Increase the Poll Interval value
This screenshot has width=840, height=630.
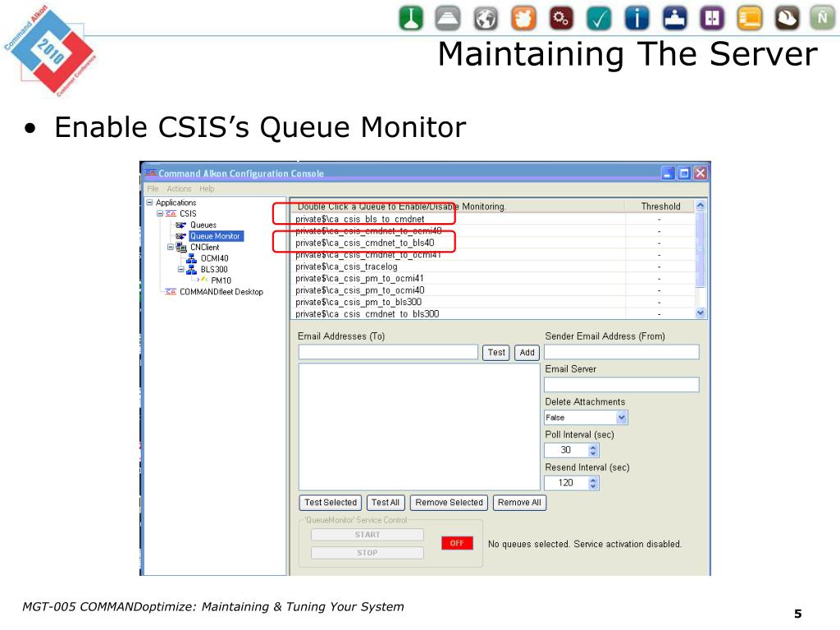593,447
